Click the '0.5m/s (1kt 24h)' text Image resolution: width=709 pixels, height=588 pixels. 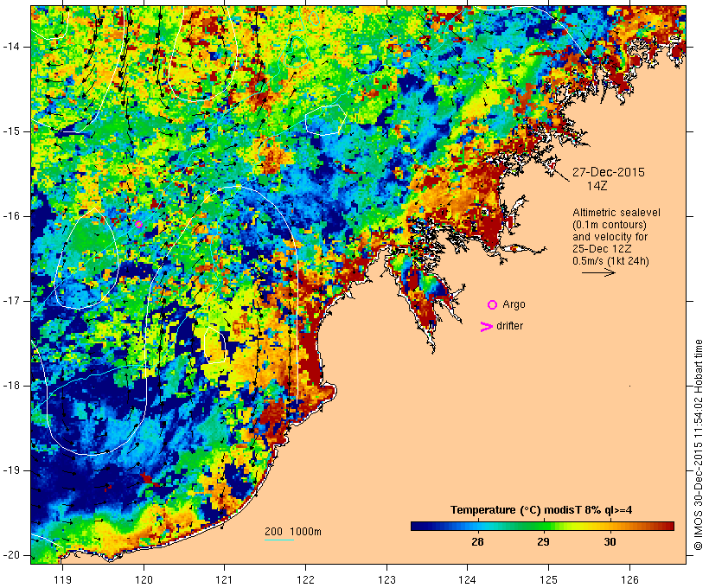610,261
